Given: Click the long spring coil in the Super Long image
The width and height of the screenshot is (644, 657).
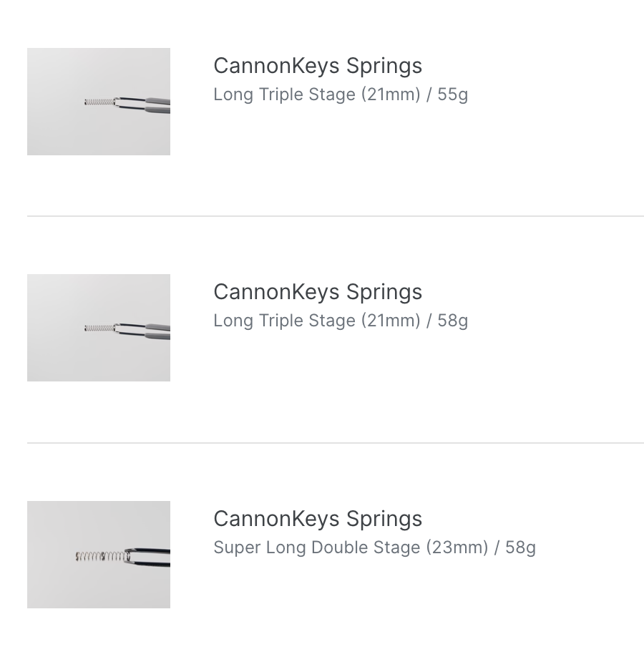Looking at the screenshot, I should (x=99, y=555).
